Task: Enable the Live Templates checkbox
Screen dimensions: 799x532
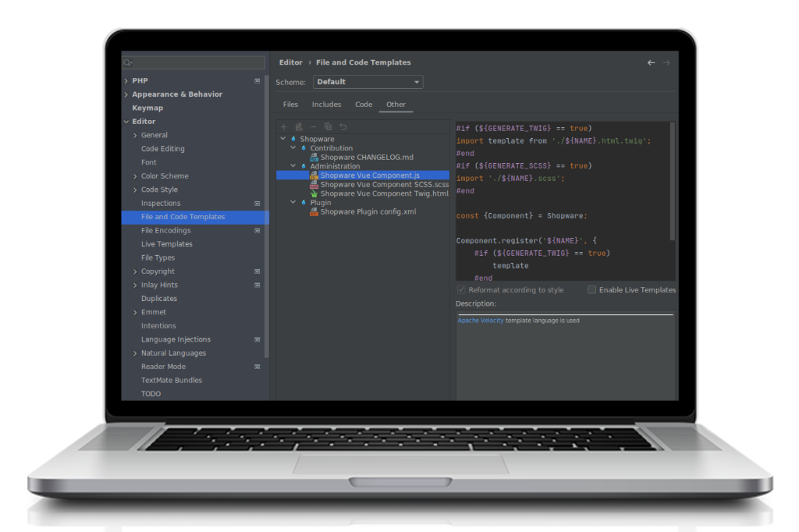Action: [591, 290]
